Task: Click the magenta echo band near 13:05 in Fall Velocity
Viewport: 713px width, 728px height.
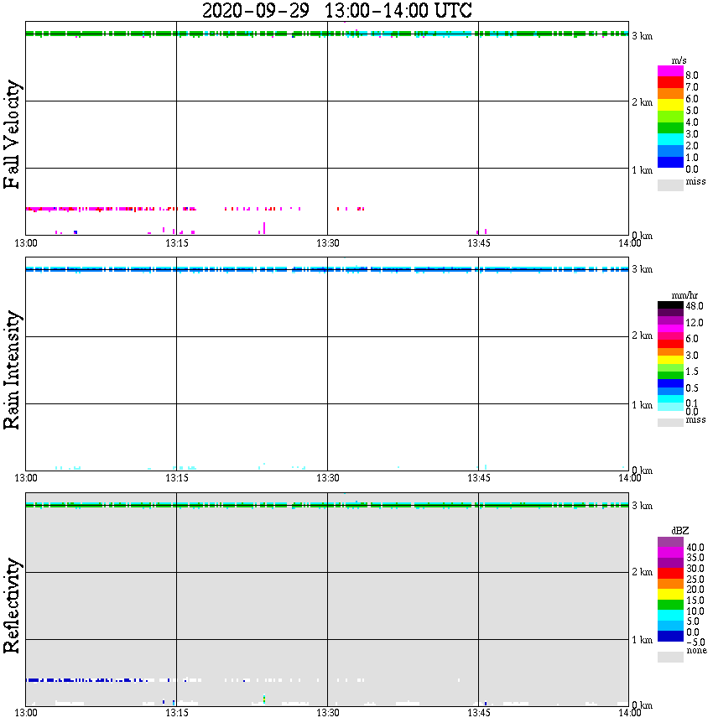Action: (76, 209)
